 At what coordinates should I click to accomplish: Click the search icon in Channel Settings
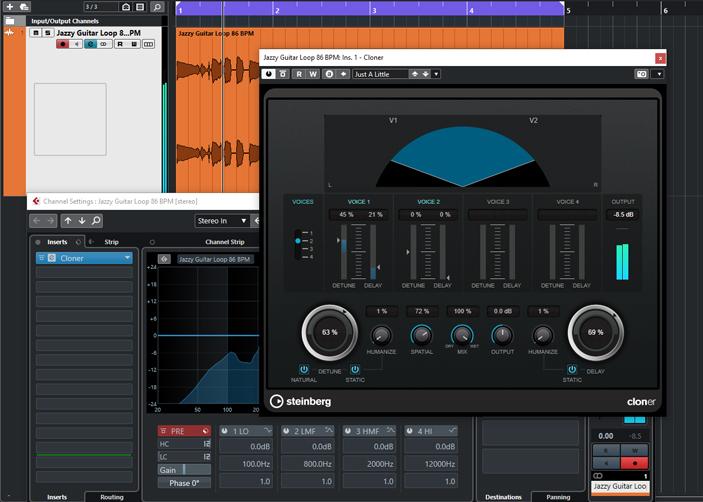[x=96, y=221]
